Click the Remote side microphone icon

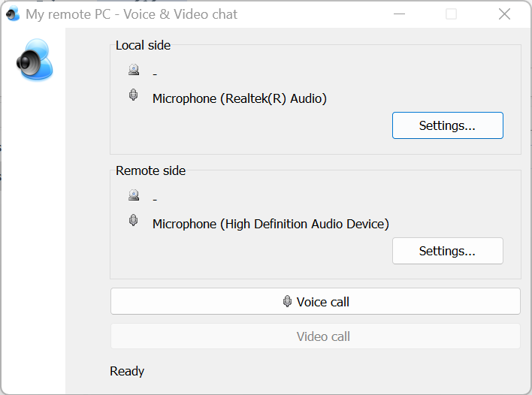point(134,221)
